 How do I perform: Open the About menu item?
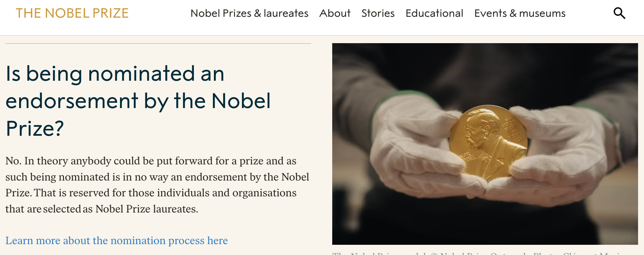click(x=335, y=14)
